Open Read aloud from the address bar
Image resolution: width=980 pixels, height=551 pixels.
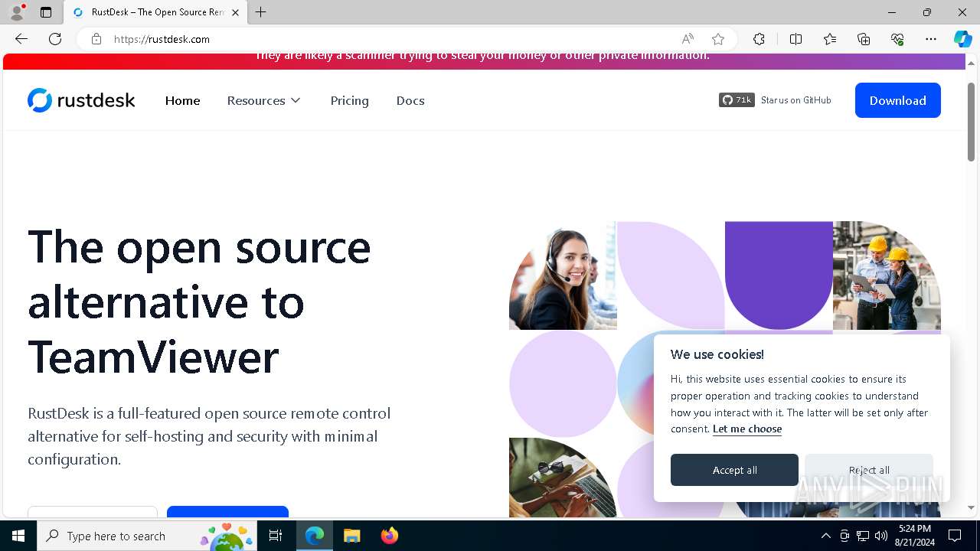(688, 39)
